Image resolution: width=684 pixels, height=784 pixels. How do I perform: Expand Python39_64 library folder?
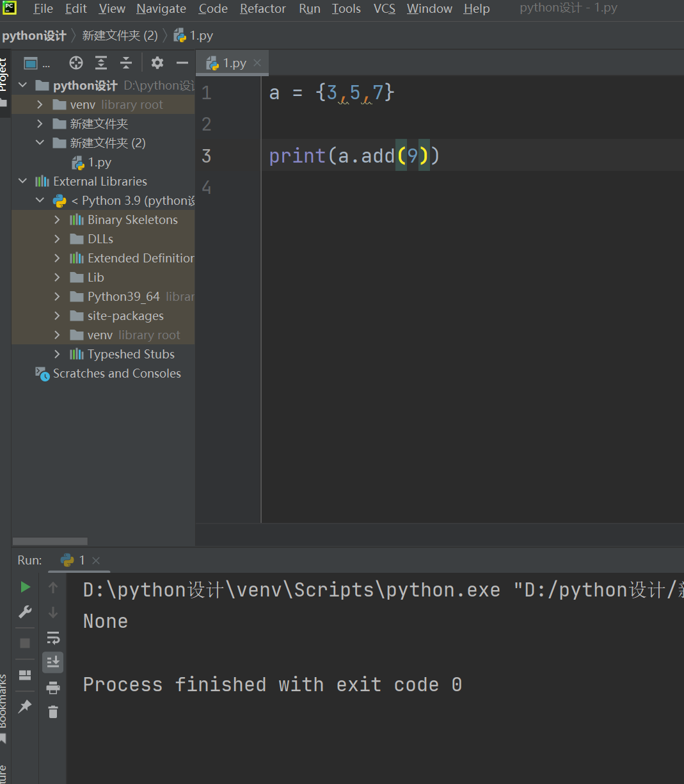(x=58, y=296)
